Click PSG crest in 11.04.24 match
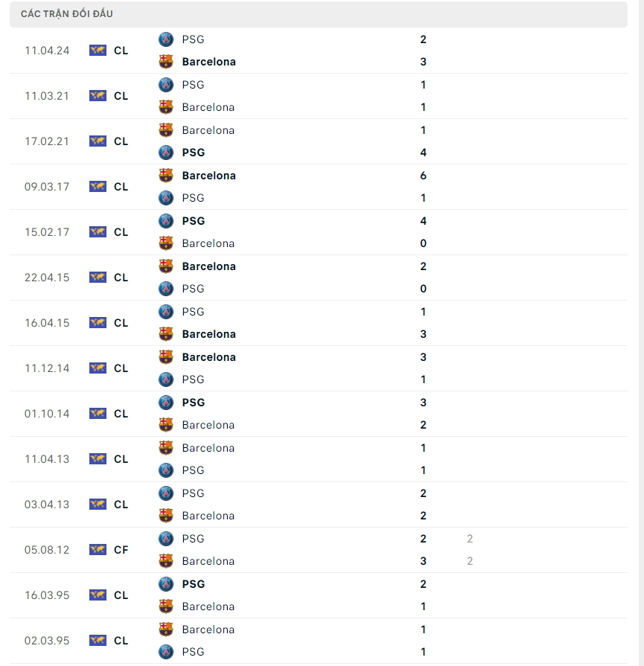This screenshot has height=666, width=644. [x=166, y=39]
